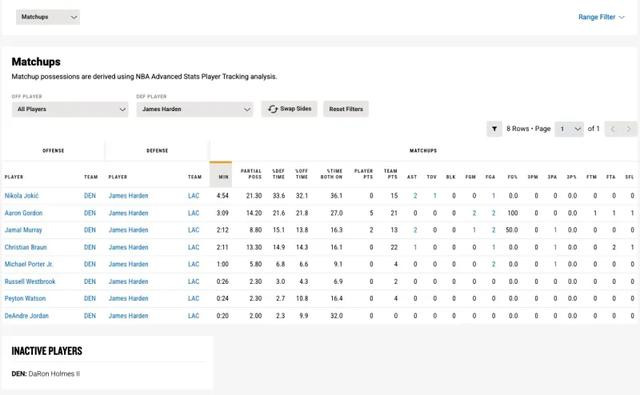Open the Matchups view dropdown

tap(48, 17)
